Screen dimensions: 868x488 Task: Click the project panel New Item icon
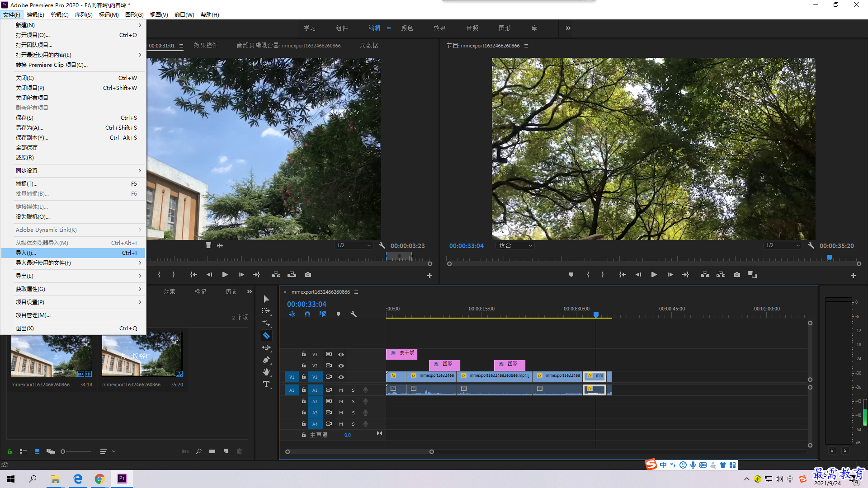click(226, 451)
